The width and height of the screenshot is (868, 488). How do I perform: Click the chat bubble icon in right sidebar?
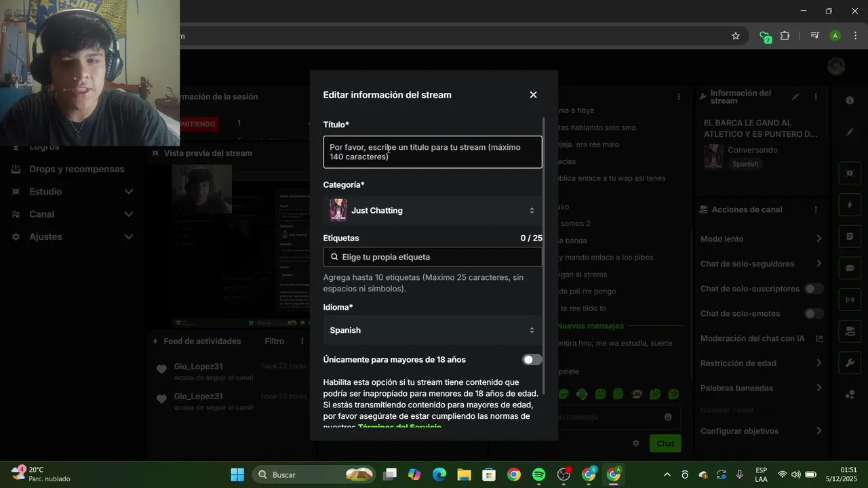(850, 268)
